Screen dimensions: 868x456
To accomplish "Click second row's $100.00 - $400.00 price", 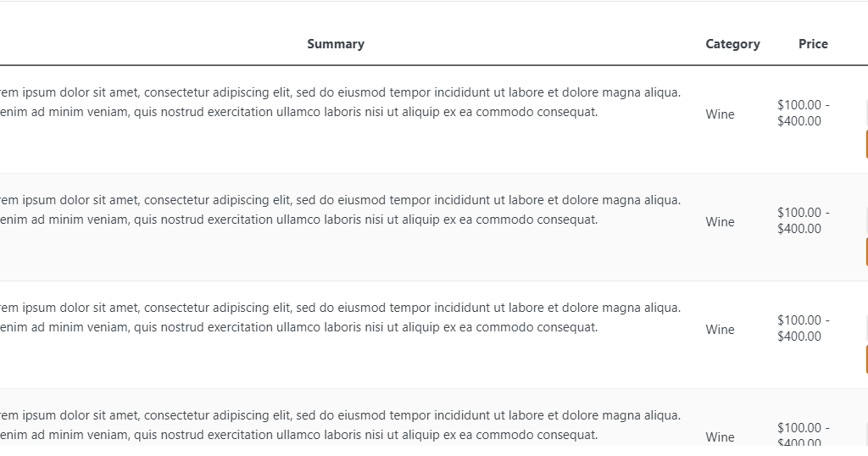I will (x=804, y=221).
